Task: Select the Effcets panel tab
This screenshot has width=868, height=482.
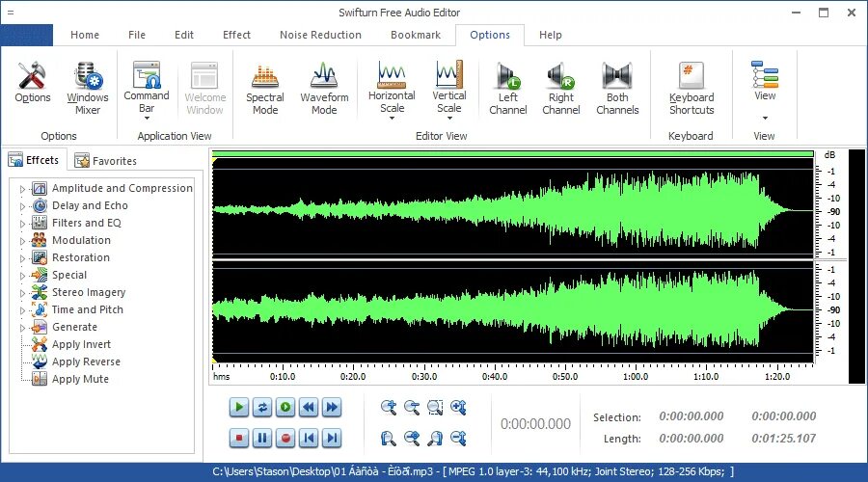Action: [x=34, y=160]
